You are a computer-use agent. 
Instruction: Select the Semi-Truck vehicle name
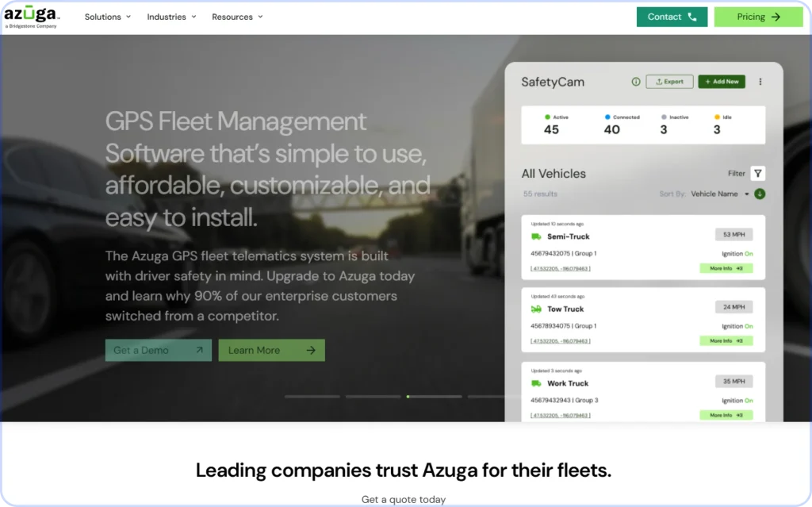click(x=568, y=236)
